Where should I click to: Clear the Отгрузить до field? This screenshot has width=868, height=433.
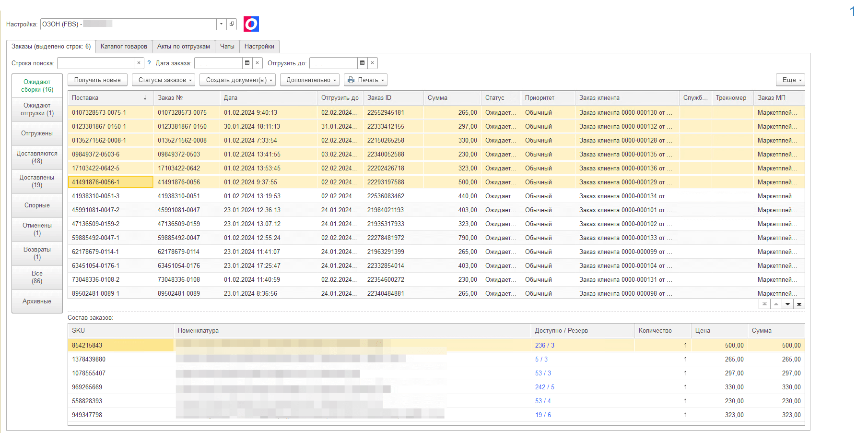[373, 63]
